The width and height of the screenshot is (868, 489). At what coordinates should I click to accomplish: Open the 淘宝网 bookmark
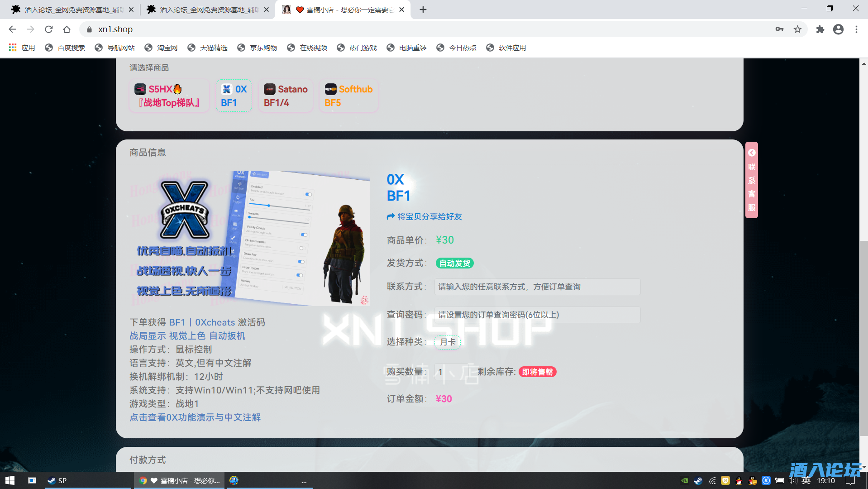click(161, 48)
